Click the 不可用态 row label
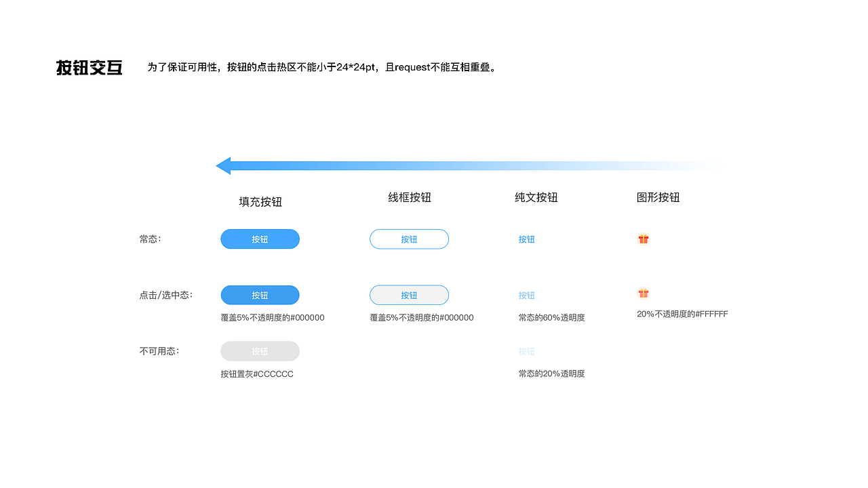This screenshot has height=488, width=868. pyautogui.click(x=159, y=350)
